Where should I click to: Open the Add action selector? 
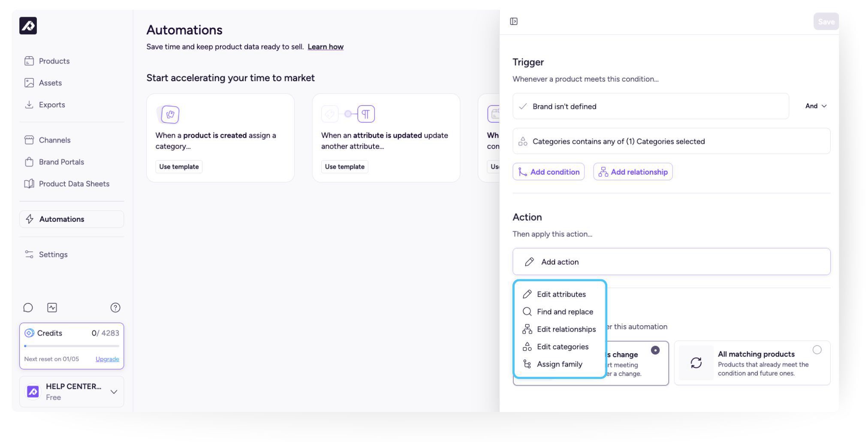[671, 262]
